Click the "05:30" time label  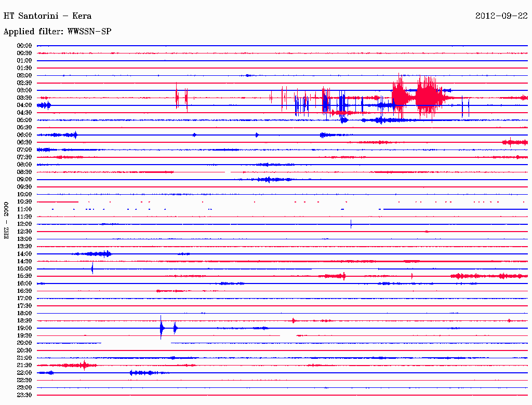pyautogui.click(x=24, y=128)
